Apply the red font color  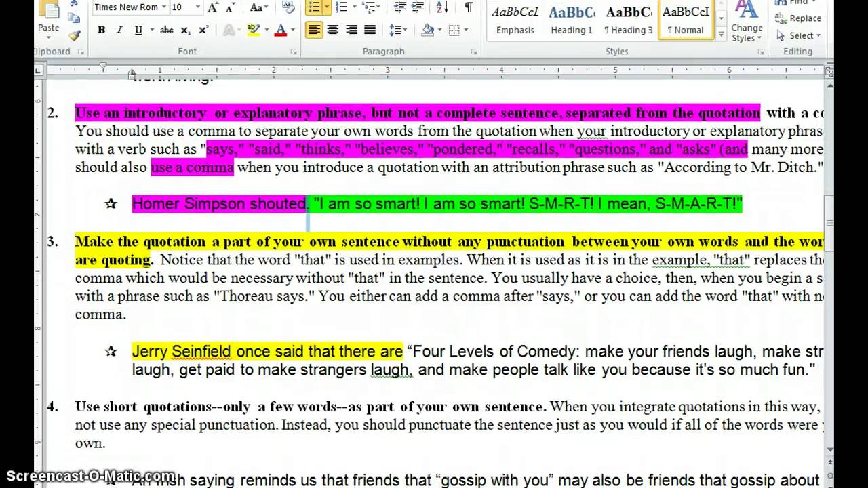click(x=281, y=30)
